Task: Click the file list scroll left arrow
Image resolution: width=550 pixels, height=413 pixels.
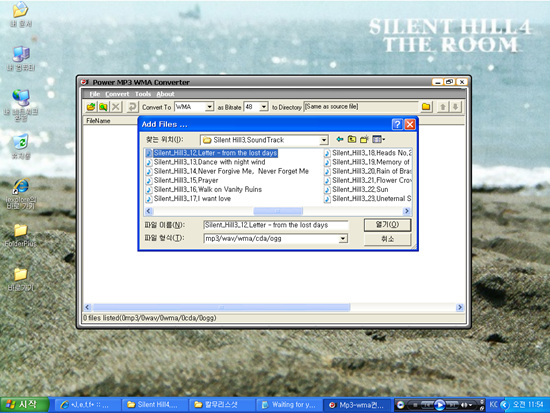Action: pos(149,211)
